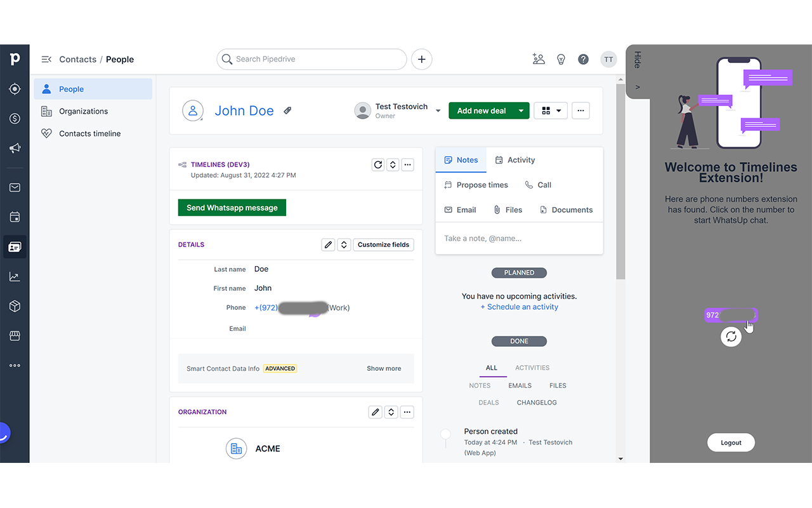Expand Smart Contact Data with Show more
Viewport: 812px width, 508px height.
point(384,368)
